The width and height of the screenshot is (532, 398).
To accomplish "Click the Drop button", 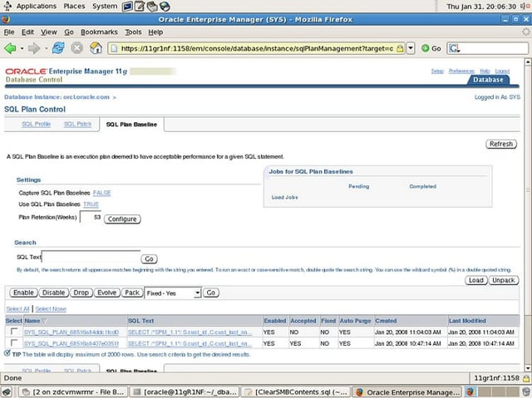I will click(81, 292).
